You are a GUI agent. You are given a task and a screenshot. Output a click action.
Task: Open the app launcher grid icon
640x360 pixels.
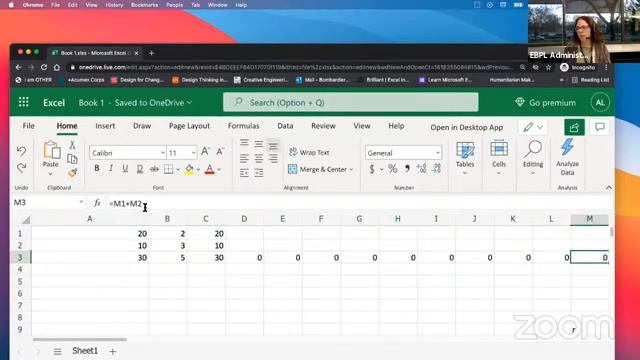(24, 102)
